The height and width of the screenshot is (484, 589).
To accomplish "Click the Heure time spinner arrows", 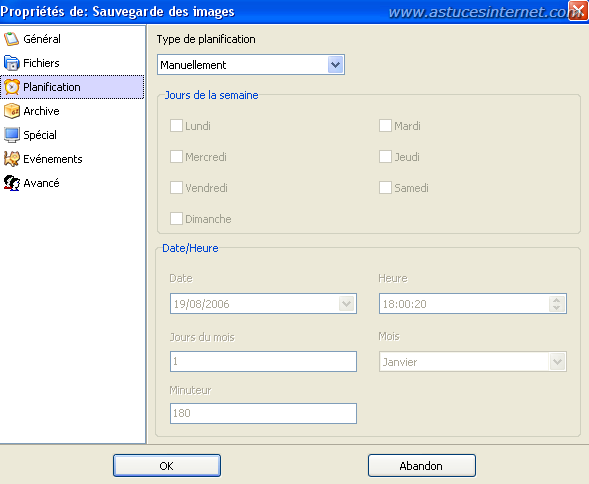I will [x=557, y=304].
